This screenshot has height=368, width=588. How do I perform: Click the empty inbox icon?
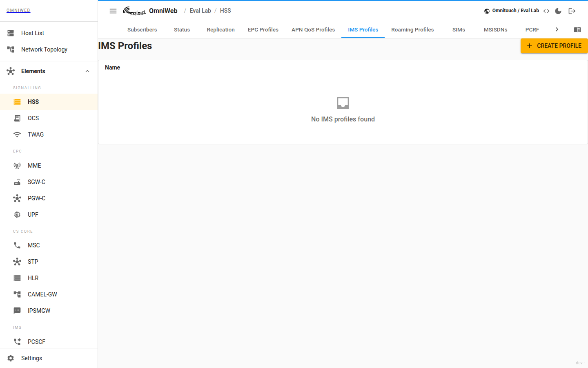pyautogui.click(x=343, y=103)
